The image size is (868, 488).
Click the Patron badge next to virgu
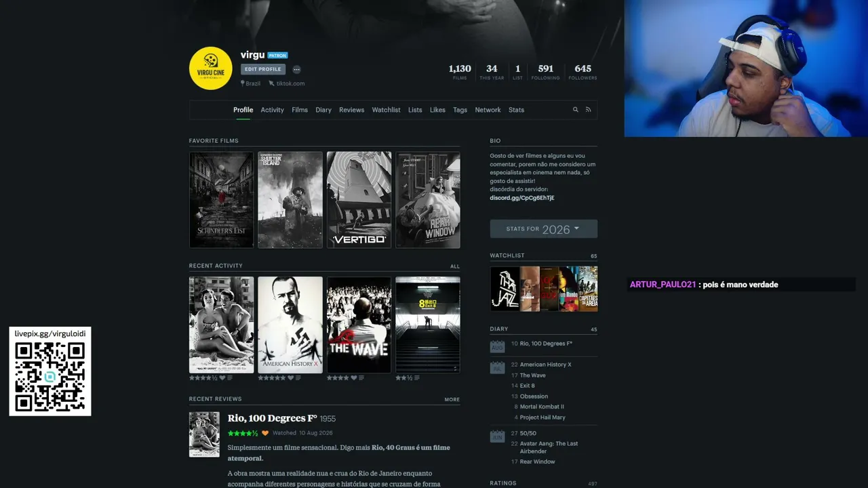pyautogui.click(x=277, y=56)
